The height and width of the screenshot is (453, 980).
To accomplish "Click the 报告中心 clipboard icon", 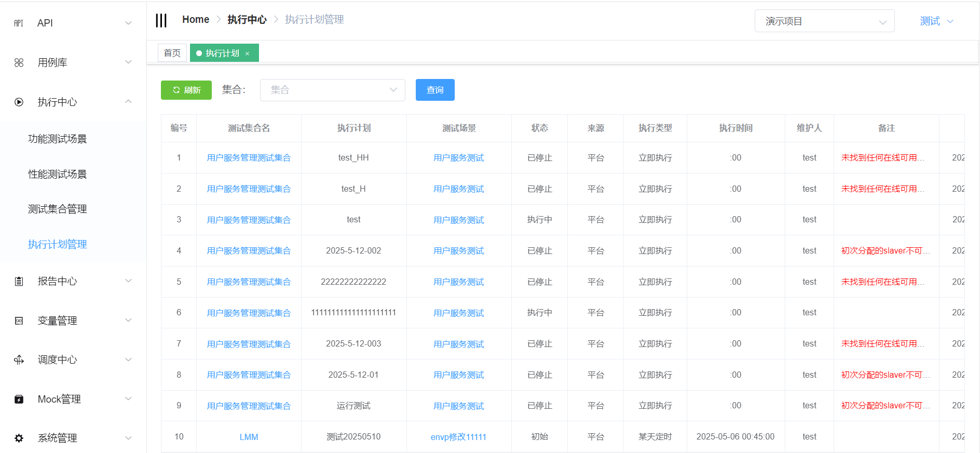I will tap(19, 281).
